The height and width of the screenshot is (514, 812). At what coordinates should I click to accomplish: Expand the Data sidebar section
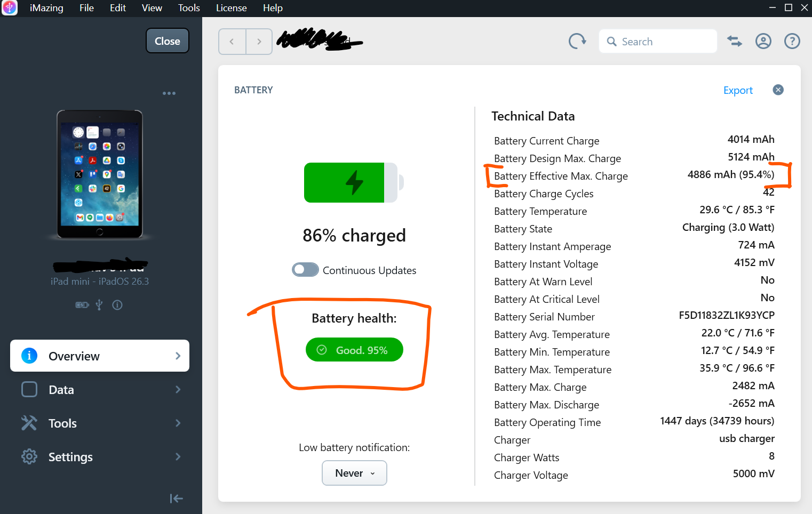100,390
